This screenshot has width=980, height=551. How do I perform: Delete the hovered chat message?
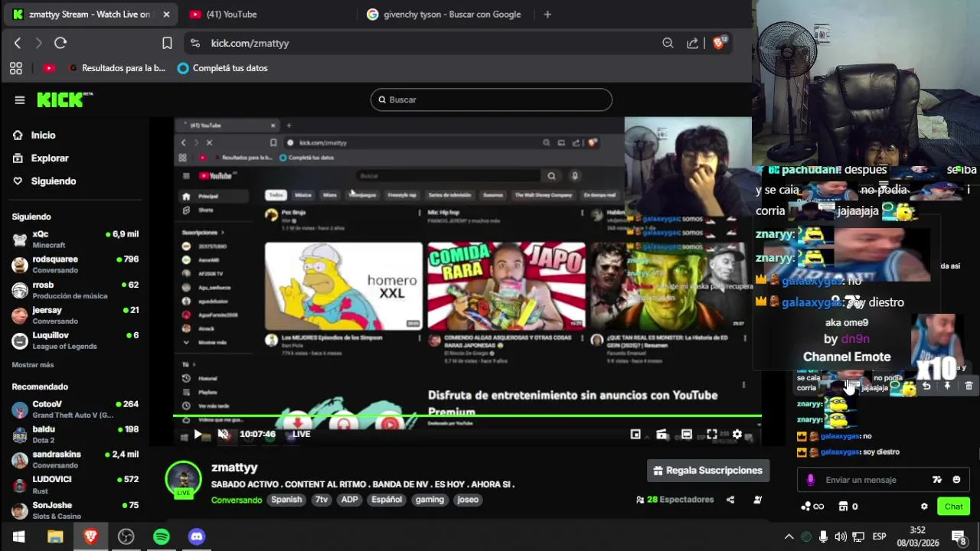(x=969, y=386)
